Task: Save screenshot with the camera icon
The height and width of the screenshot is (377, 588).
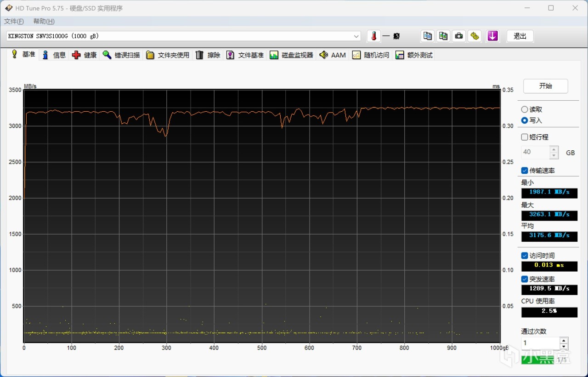Action: (459, 36)
